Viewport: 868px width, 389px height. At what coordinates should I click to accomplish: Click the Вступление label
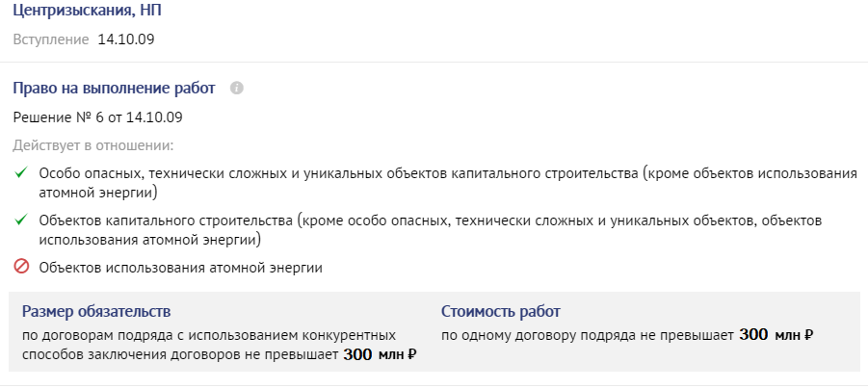pos(51,39)
